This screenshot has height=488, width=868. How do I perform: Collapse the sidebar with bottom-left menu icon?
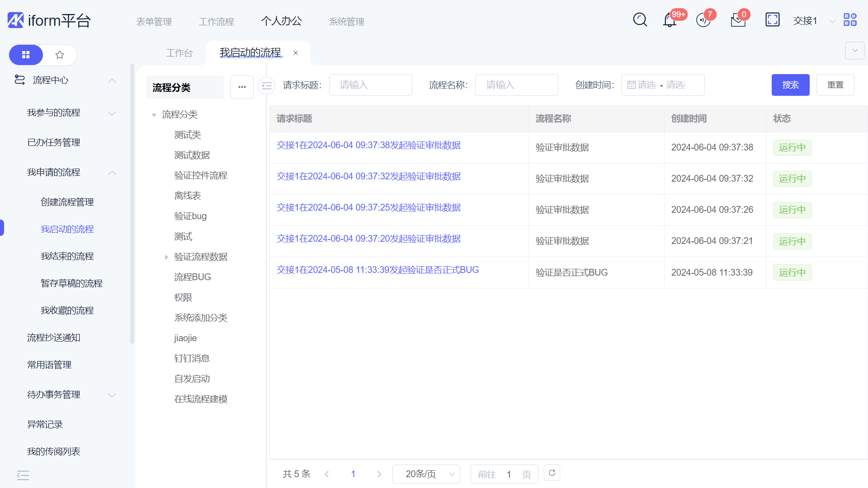(x=23, y=475)
